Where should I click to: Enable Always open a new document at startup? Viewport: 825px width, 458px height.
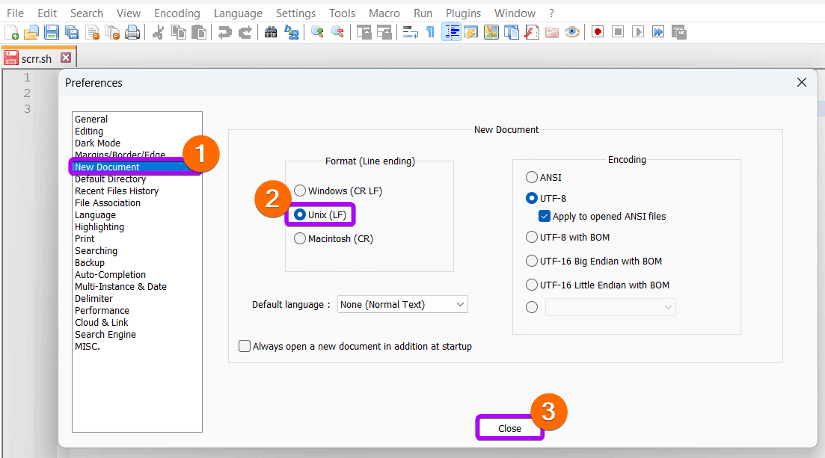[355, 346]
